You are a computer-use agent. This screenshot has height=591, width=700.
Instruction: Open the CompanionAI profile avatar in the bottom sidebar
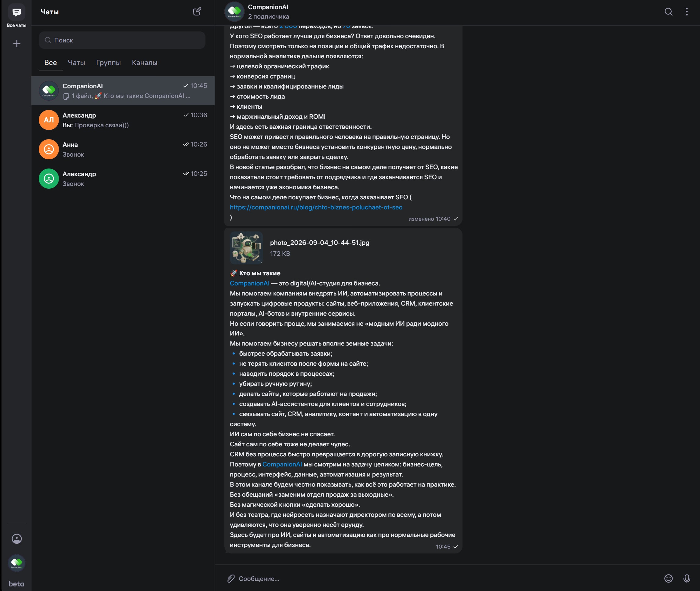tap(16, 563)
